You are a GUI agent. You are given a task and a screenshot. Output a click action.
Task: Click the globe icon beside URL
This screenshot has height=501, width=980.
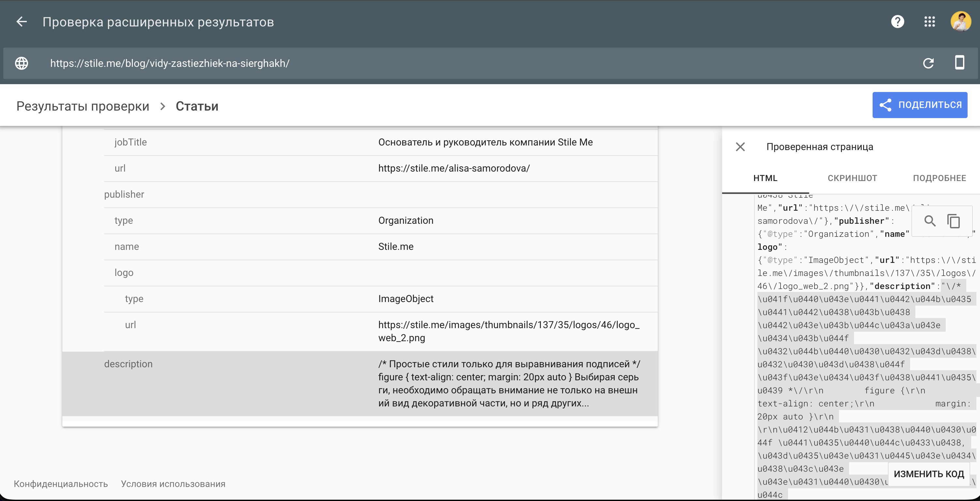(x=22, y=63)
